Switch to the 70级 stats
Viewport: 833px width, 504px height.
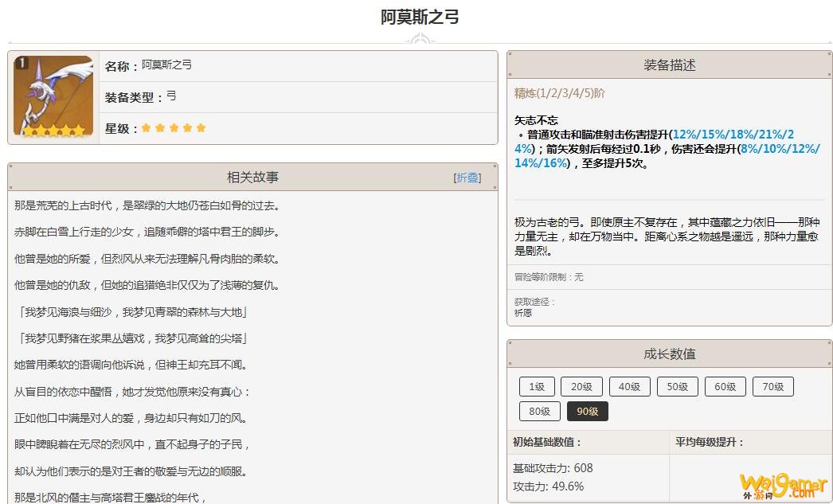[772, 387]
